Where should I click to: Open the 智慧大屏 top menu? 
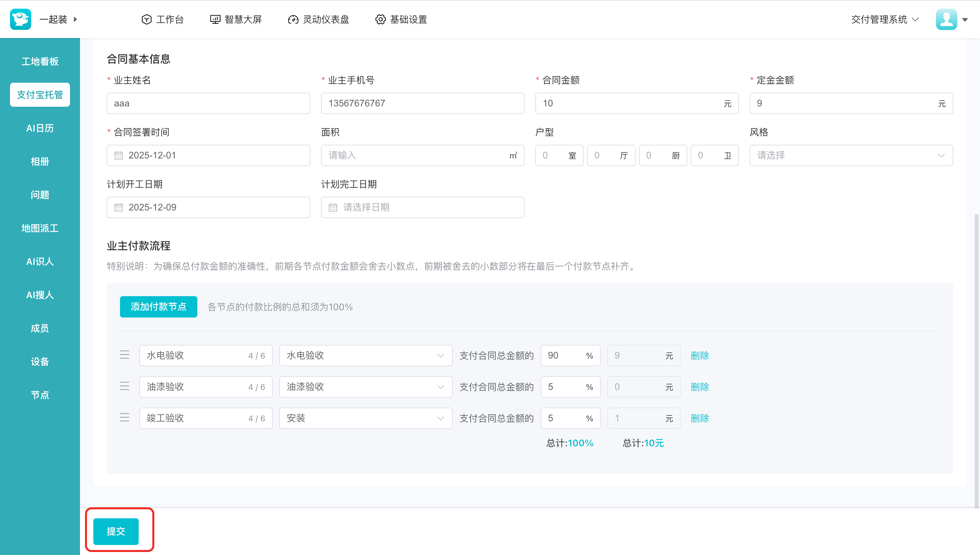(x=236, y=19)
